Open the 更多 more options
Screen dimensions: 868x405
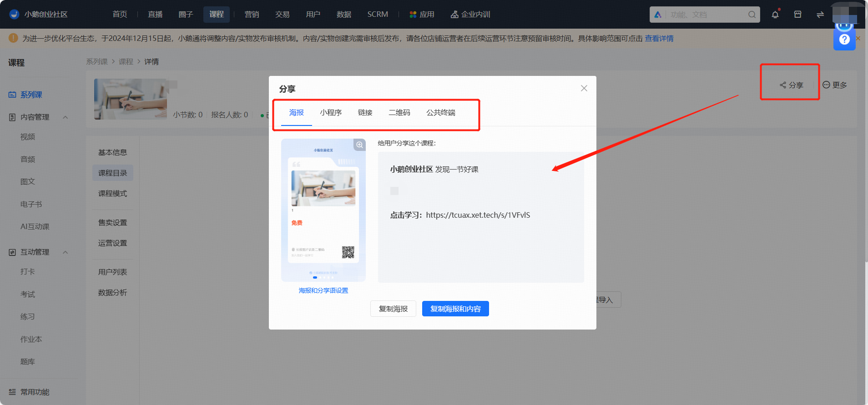[x=835, y=85]
